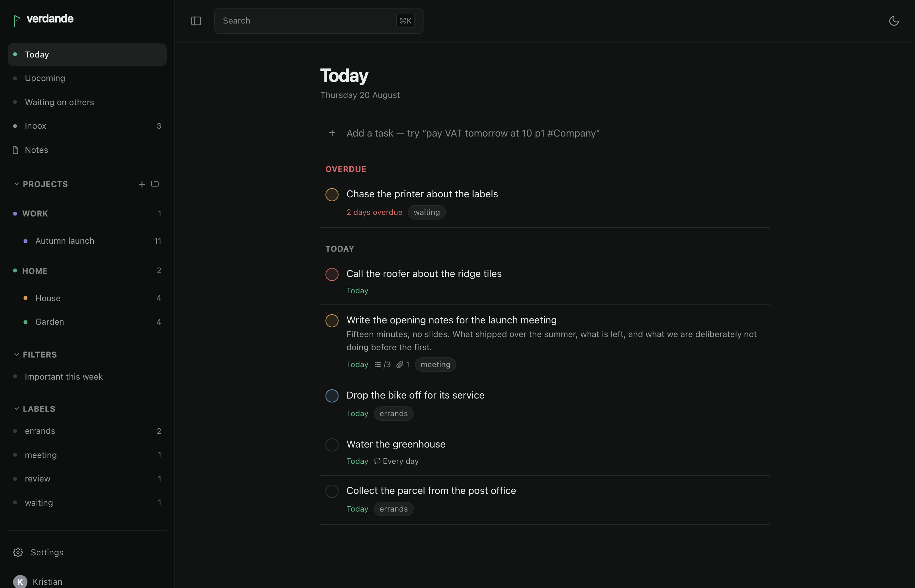
Task: Open the Inbox
Action: [87, 126]
